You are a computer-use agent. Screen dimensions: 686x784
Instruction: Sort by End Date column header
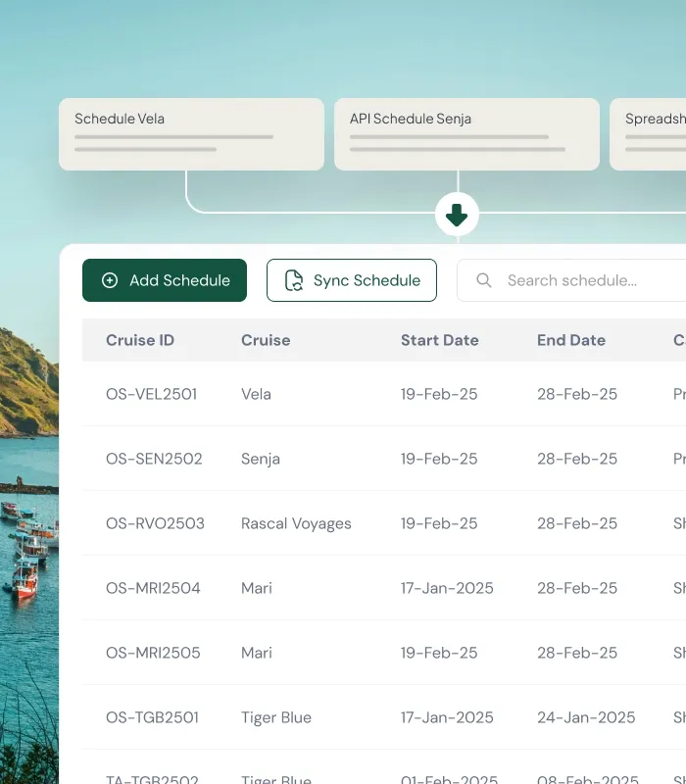pos(571,340)
